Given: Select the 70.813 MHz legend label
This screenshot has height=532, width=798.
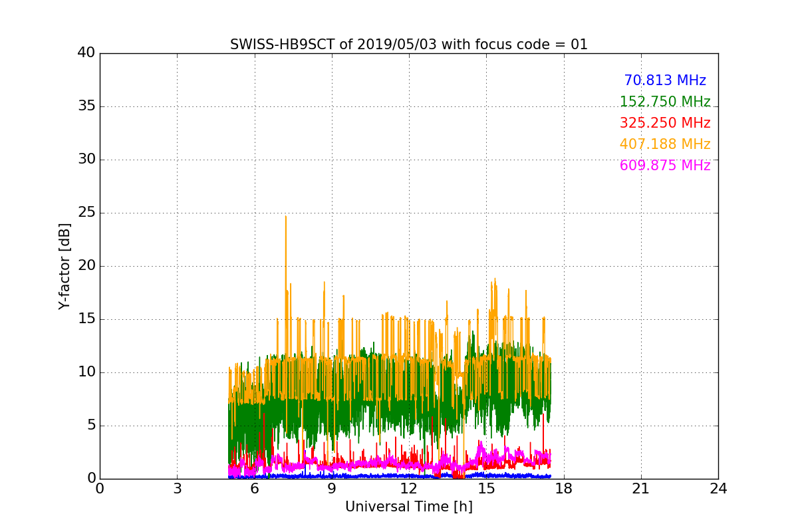Looking at the screenshot, I should [665, 80].
